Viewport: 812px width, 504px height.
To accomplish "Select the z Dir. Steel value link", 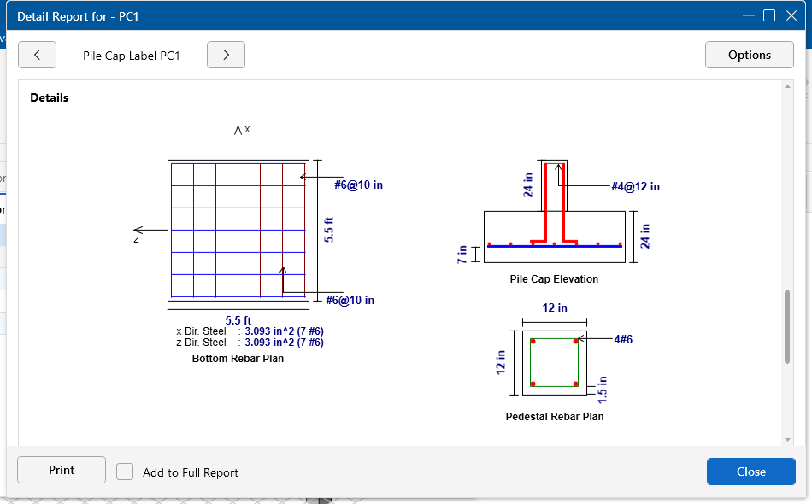I will pyautogui.click(x=295, y=342).
